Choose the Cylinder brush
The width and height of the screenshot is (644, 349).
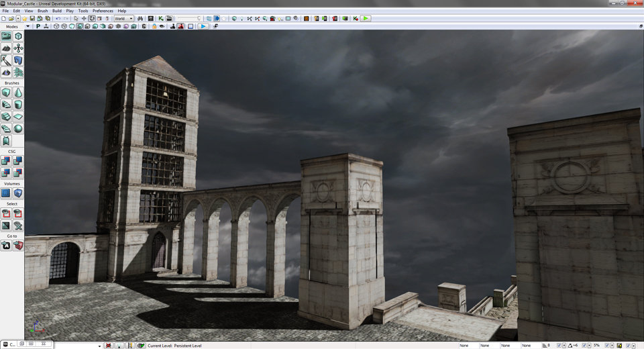pyautogui.click(x=18, y=105)
